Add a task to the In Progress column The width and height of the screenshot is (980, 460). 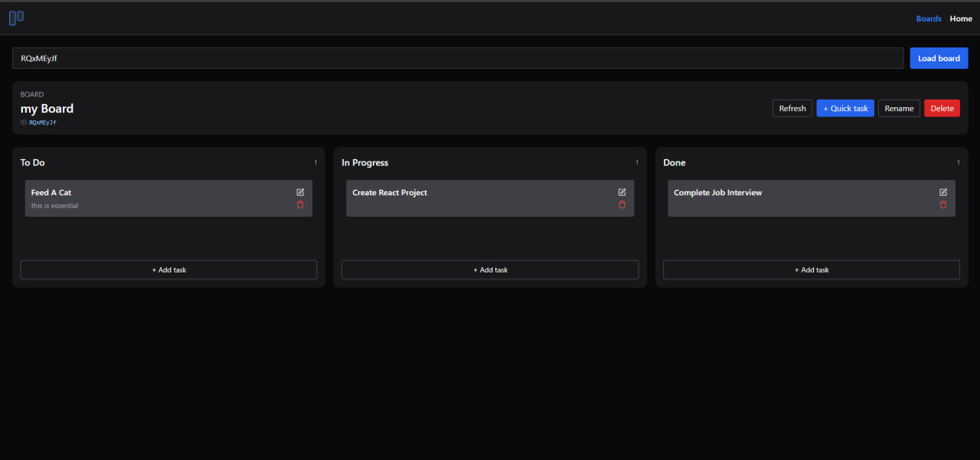coord(490,269)
